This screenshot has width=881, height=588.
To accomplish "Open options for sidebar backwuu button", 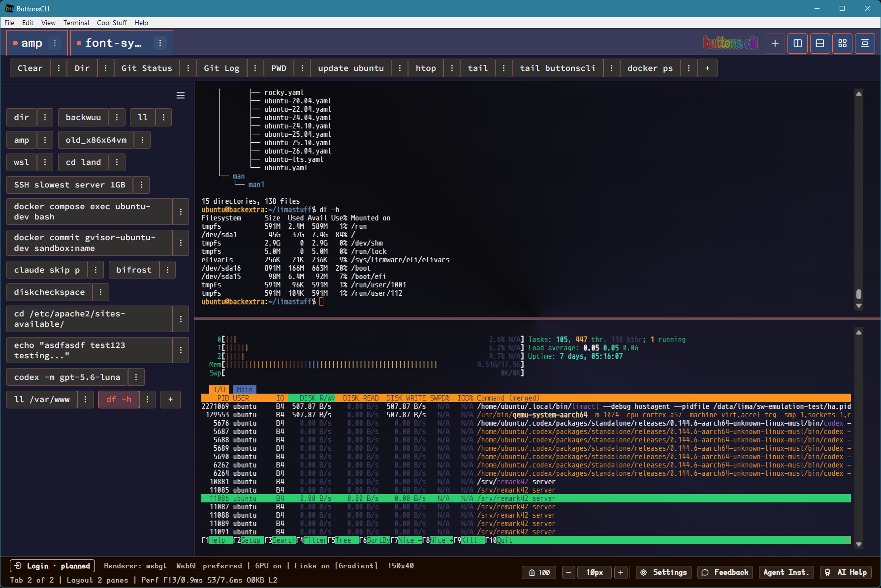I will [x=117, y=118].
